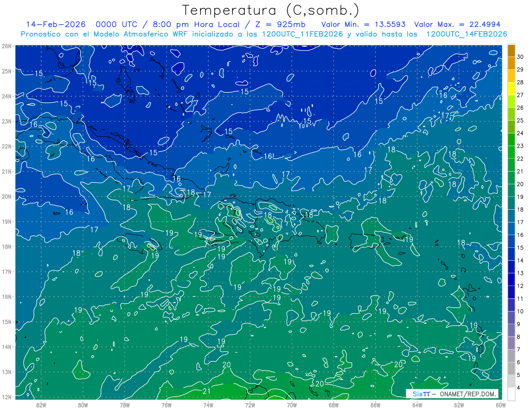Viewport: 532px width, 411px height.
Task: Click longitude axis label "70W"
Action: tap(292, 405)
